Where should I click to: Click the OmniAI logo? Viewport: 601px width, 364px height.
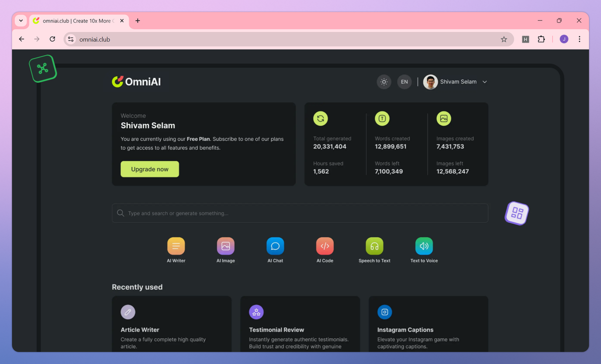coord(136,82)
